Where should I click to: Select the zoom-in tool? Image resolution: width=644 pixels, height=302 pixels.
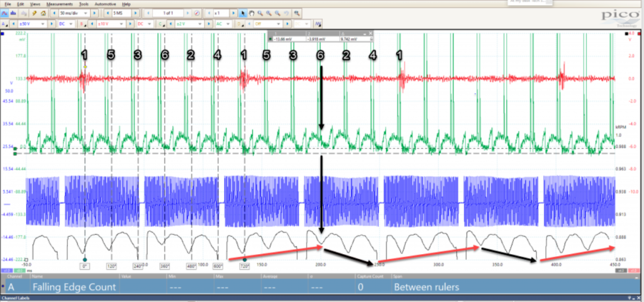(x=269, y=13)
